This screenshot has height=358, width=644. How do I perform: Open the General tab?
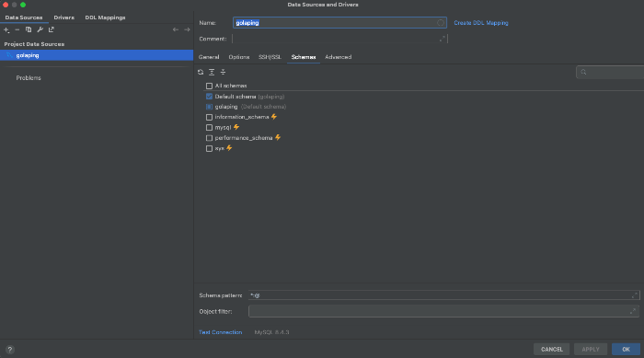click(x=209, y=57)
